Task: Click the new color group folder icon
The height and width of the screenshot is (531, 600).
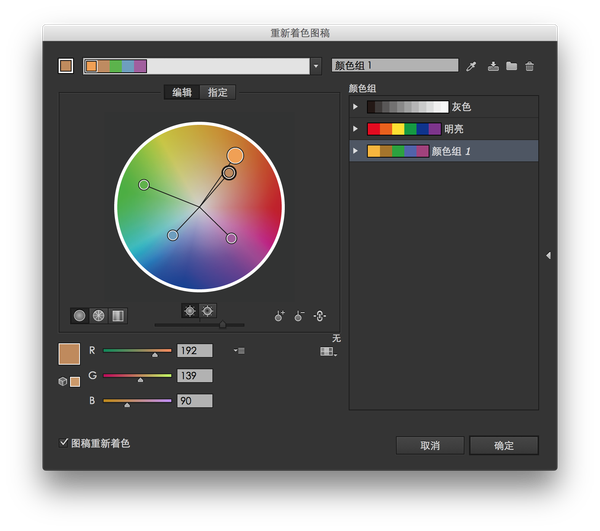Action: [511, 66]
